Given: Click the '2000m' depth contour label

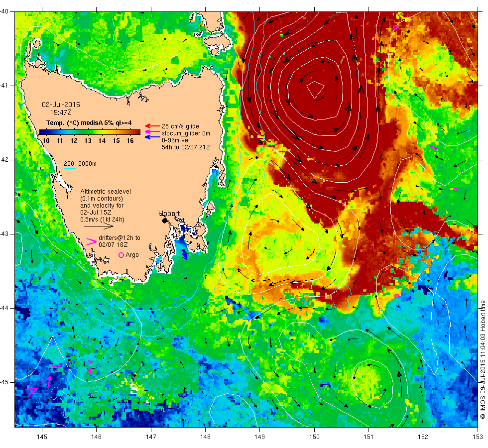Looking at the screenshot, I should (87, 164).
